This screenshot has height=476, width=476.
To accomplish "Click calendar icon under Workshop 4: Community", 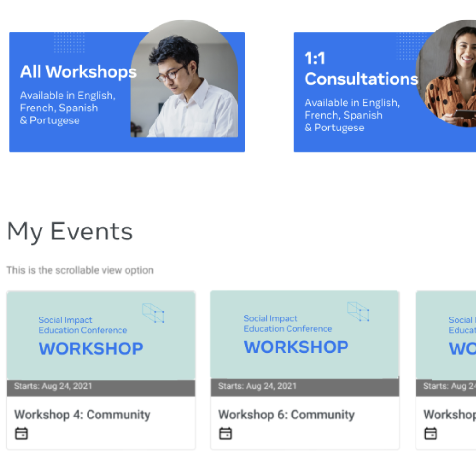I will pyautogui.click(x=21, y=434).
